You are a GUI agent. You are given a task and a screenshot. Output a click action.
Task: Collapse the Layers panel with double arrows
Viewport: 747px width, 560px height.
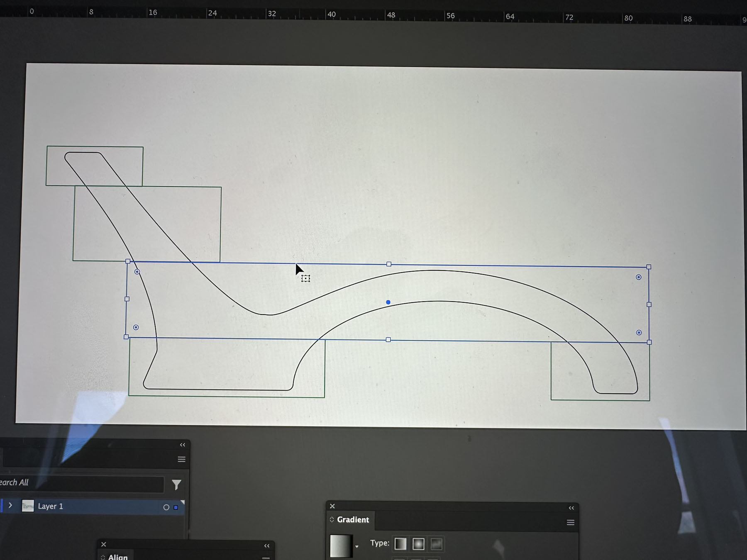(183, 445)
